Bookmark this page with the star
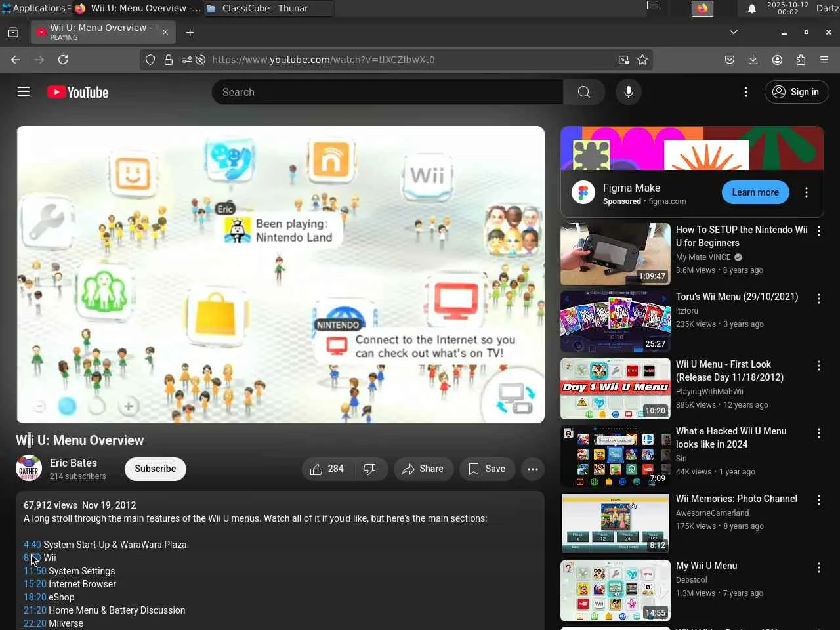 pos(642,60)
